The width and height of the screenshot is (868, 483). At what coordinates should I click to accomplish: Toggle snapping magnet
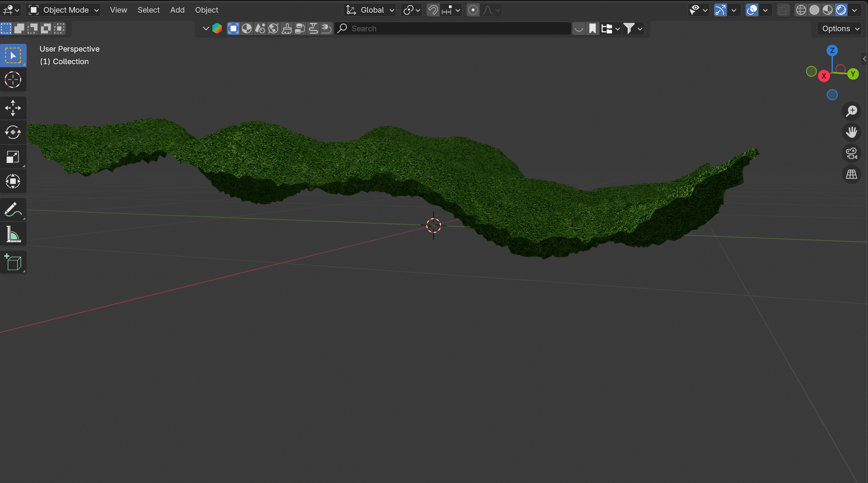[433, 10]
